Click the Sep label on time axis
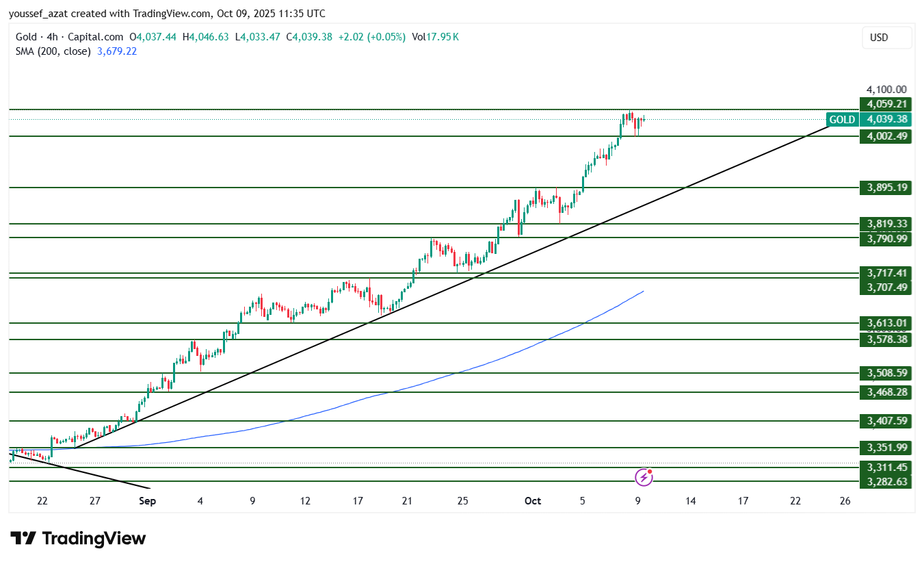924x564 pixels. (147, 501)
